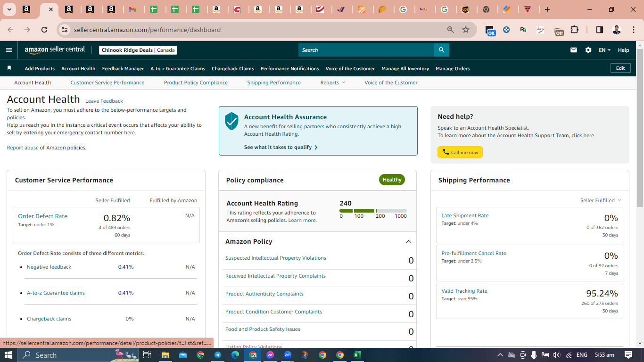Viewport: 644px width, 362px height.
Task: Click the Account Health Rating progress bar
Action: [x=373, y=211]
